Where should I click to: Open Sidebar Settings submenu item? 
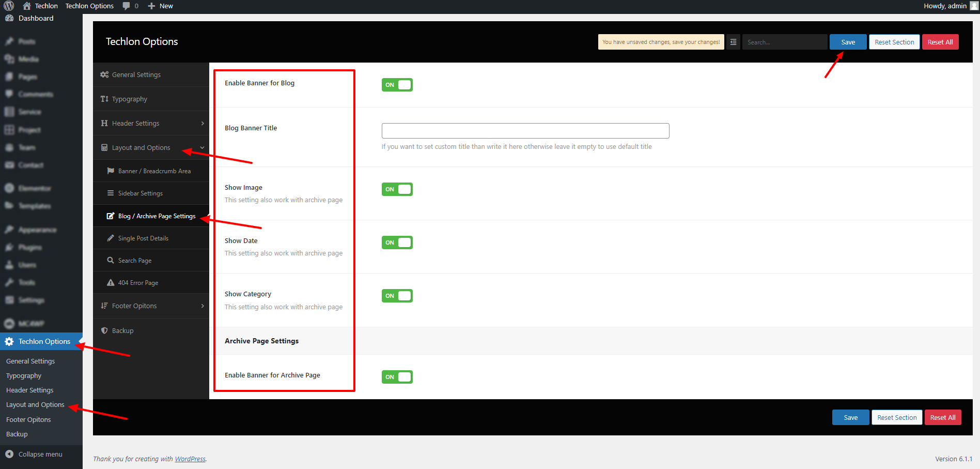tap(140, 193)
